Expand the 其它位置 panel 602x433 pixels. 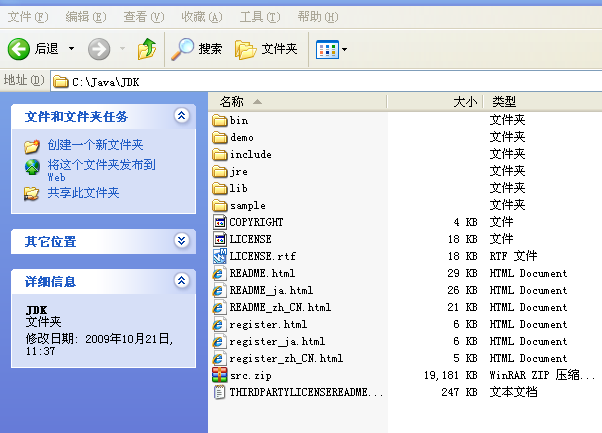(x=182, y=241)
